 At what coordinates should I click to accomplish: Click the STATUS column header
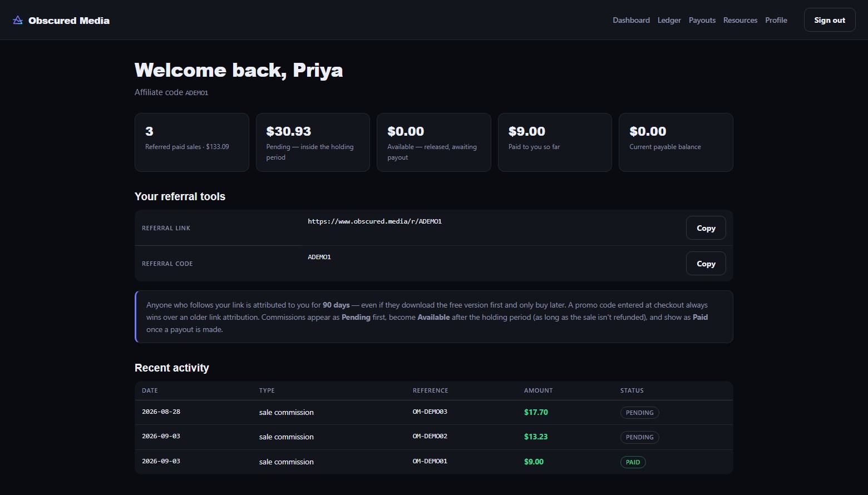[x=632, y=390]
